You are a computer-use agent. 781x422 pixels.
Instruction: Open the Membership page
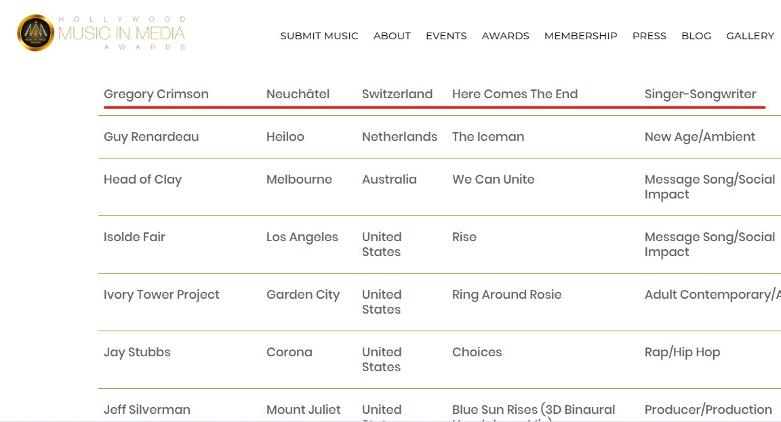pyautogui.click(x=581, y=36)
